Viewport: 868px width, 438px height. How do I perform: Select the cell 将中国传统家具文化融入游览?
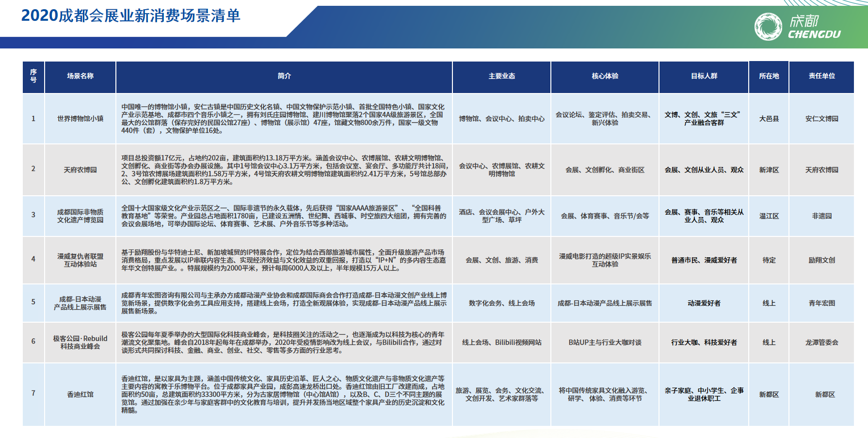605,395
